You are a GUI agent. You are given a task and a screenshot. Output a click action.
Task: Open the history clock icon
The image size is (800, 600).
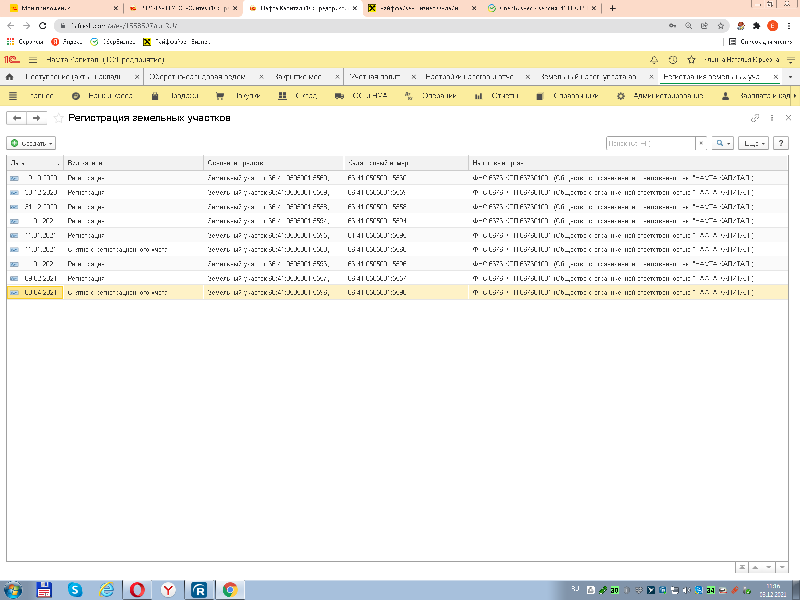coord(673,60)
